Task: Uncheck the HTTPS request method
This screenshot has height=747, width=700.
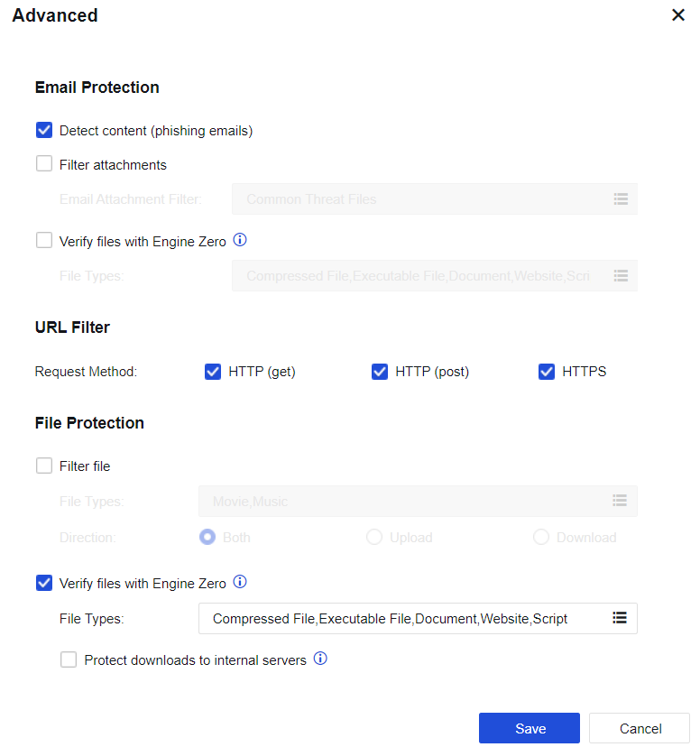Action: (x=547, y=371)
